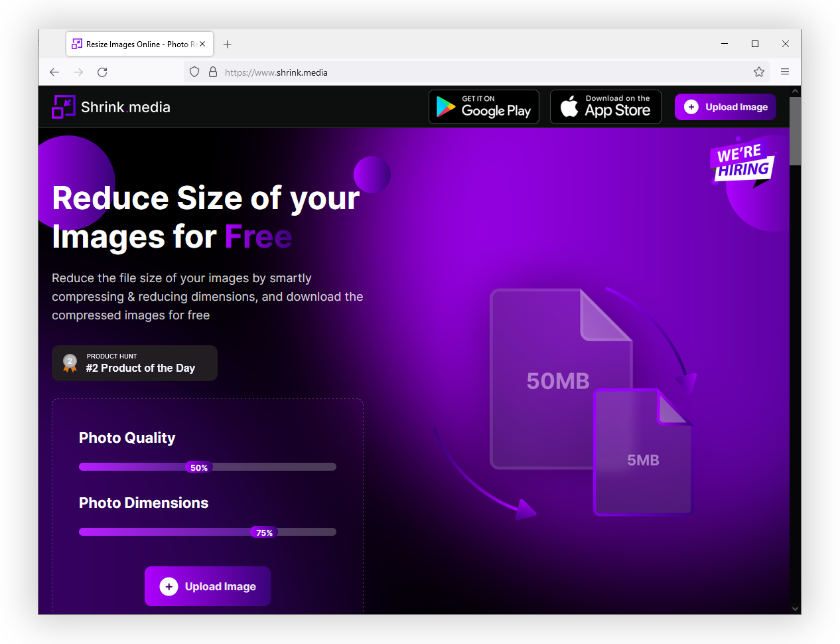Click the browser back navigation arrow
This screenshot has width=840, height=644.
54,72
